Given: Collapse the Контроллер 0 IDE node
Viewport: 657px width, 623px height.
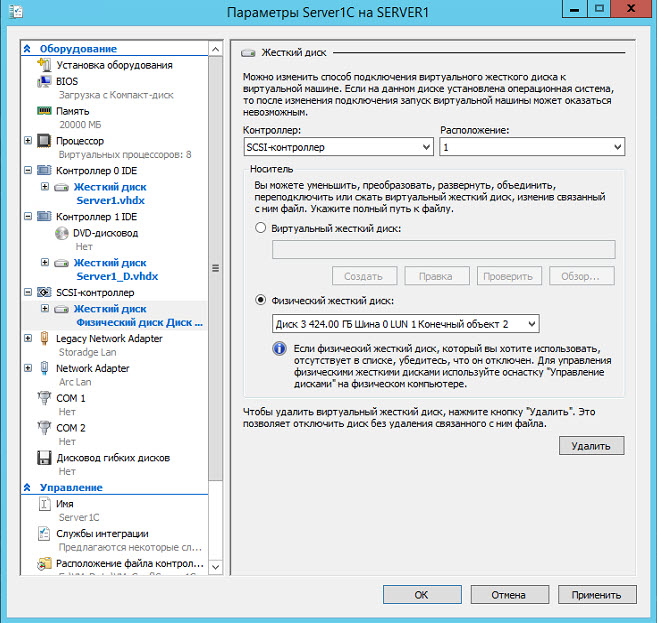Looking at the screenshot, I should point(28,170).
